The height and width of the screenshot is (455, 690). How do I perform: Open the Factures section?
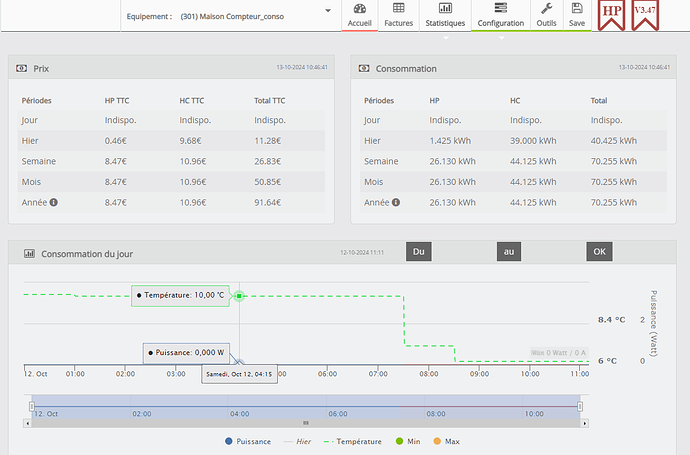(x=398, y=14)
